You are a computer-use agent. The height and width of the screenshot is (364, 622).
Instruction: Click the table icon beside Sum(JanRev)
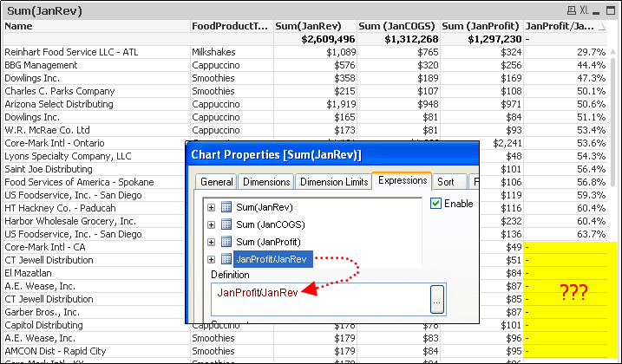click(x=226, y=208)
